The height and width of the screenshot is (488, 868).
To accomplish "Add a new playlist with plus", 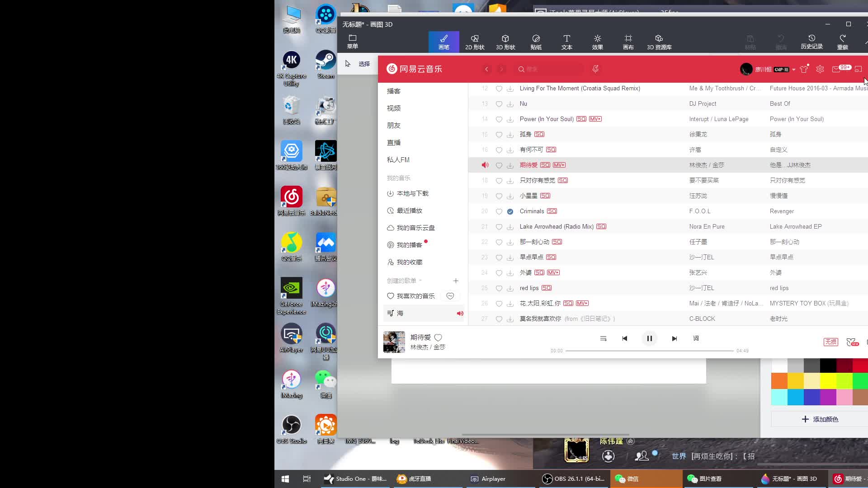I will [x=456, y=281].
